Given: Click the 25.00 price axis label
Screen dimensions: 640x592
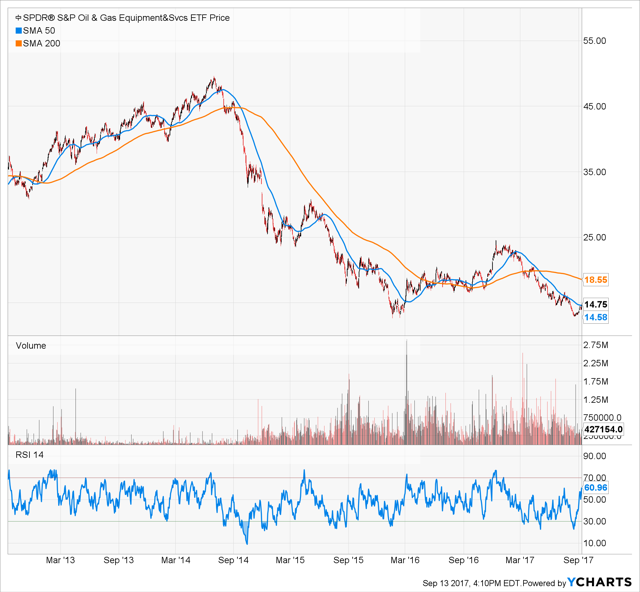Looking at the screenshot, I should [595, 237].
